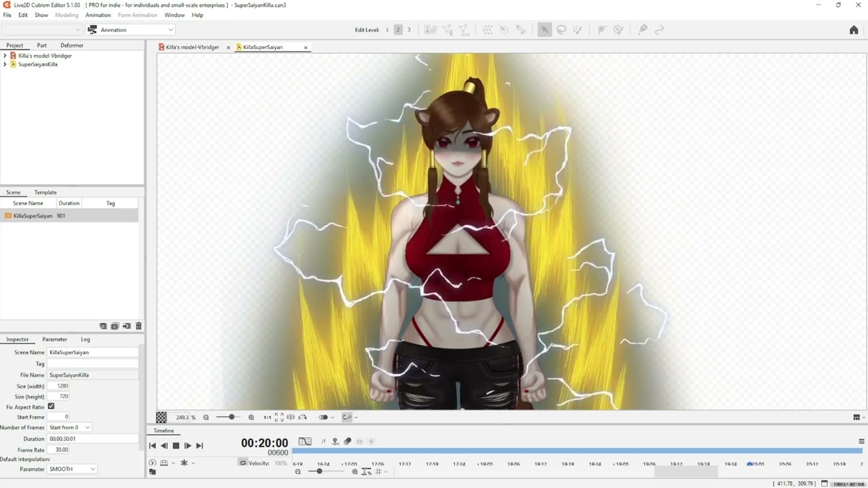Click the rotation deformer creation icon
The height and width of the screenshot is (488, 868).
pyautogui.click(x=504, y=30)
